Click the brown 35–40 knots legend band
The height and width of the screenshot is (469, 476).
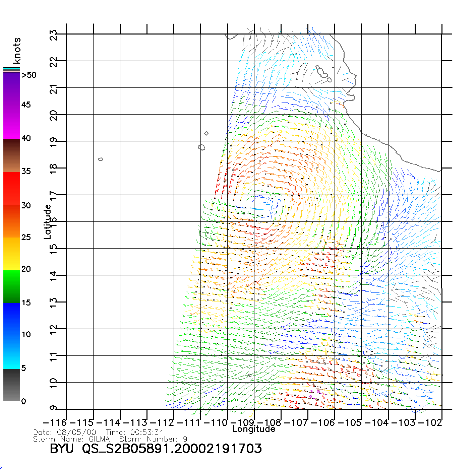point(12,156)
